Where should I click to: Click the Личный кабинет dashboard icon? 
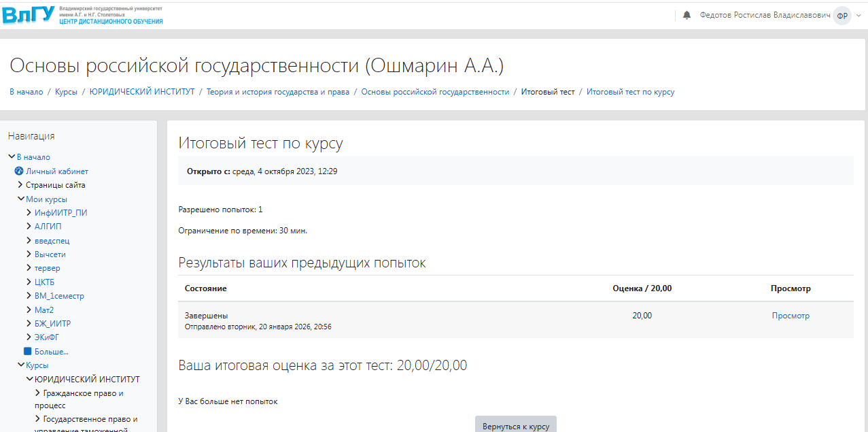coord(19,171)
